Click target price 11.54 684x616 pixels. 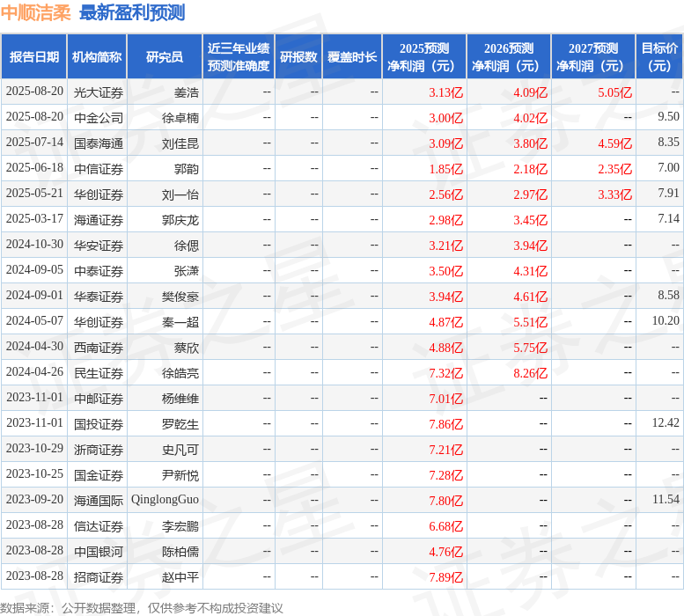pos(666,499)
